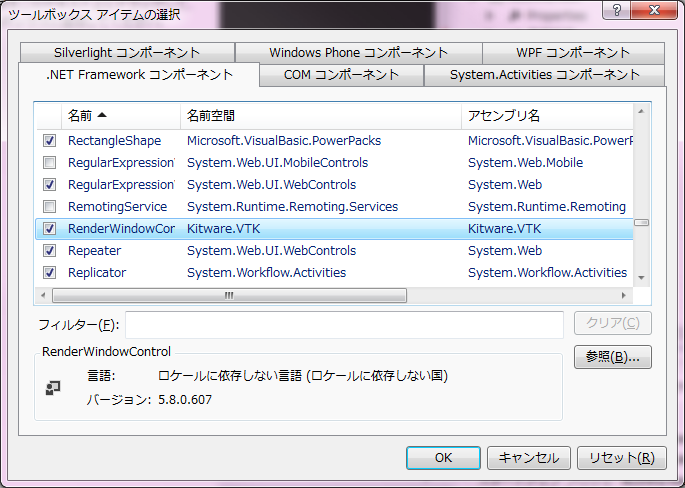Screen dimensions: 685x488
Task: Select the Repeater row name
Action: click(95, 251)
